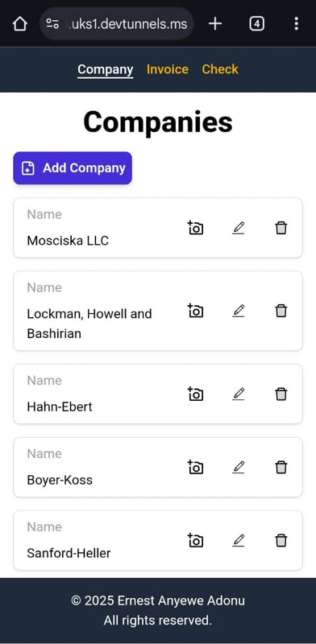This screenshot has width=316, height=644.
Task: Open a new browser tab with plus icon
Action: (x=214, y=24)
